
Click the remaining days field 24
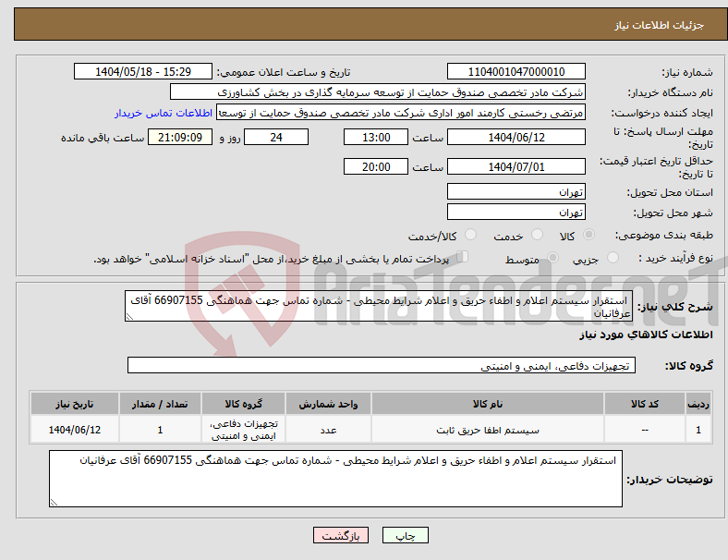[276, 137]
